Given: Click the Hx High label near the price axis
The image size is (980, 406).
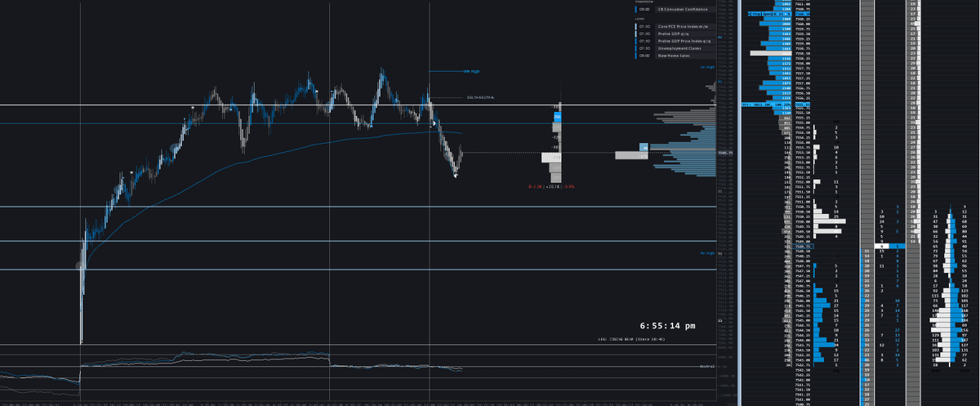Looking at the screenshot, I should click(707, 252).
